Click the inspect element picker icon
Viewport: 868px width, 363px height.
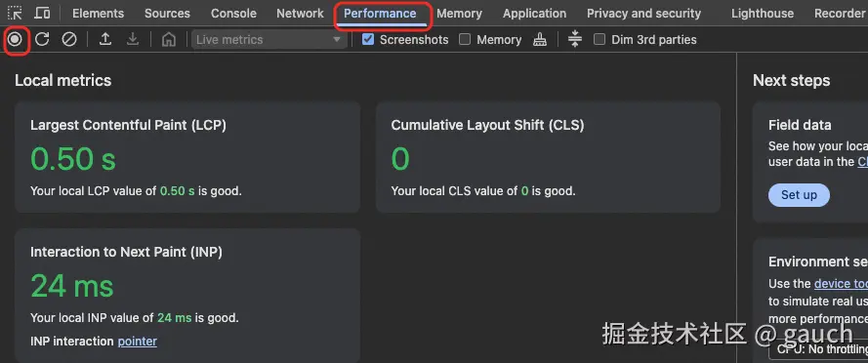15,13
